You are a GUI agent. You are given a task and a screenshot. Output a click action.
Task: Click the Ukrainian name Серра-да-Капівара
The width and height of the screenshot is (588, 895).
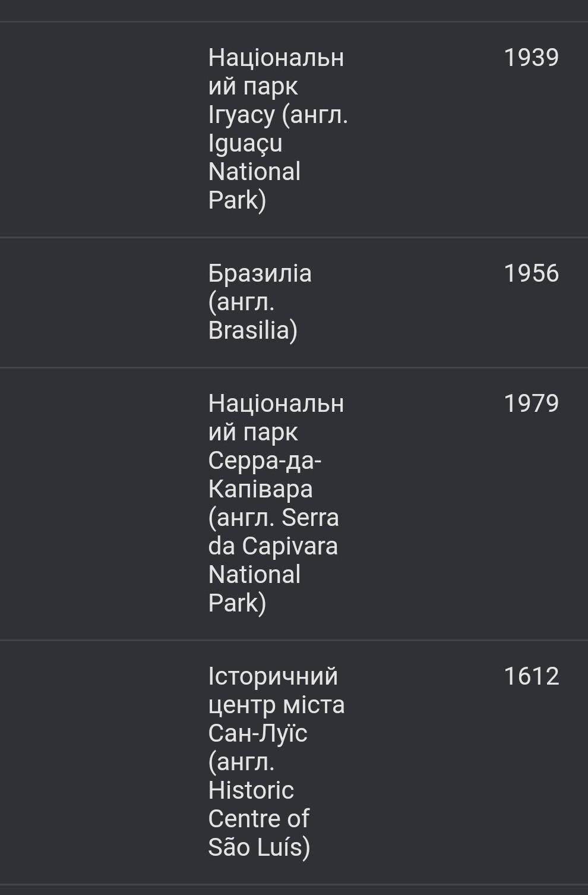(x=264, y=474)
